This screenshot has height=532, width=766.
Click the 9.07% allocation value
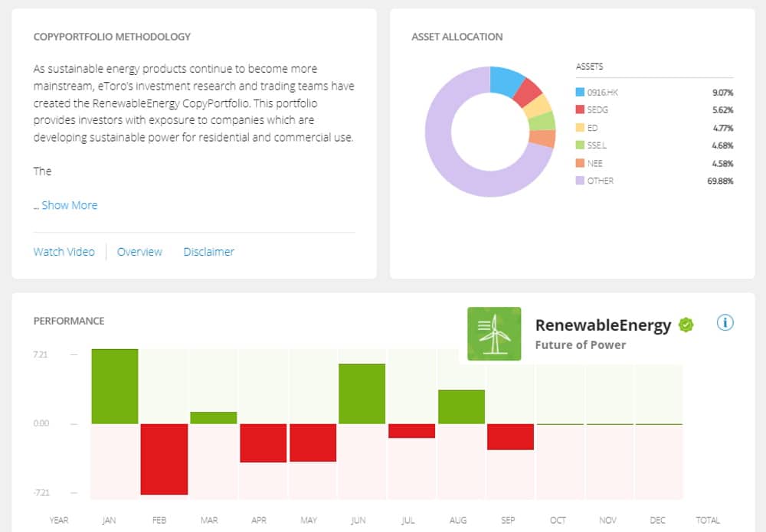click(722, 93)
